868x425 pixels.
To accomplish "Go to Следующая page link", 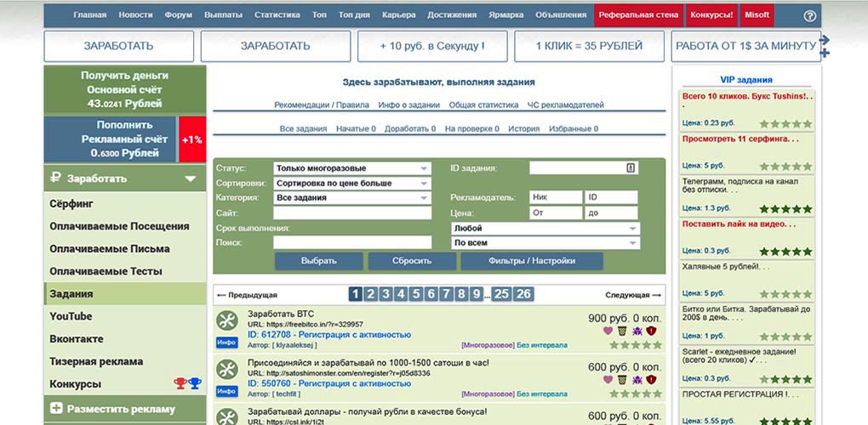I will pyautogui.click(x=633, y=295).
